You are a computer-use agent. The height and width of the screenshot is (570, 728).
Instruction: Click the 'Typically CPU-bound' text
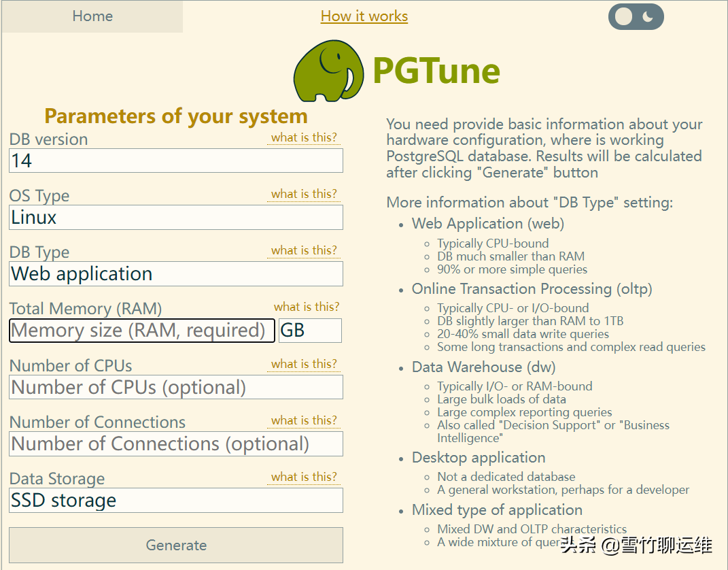[493, 244]
